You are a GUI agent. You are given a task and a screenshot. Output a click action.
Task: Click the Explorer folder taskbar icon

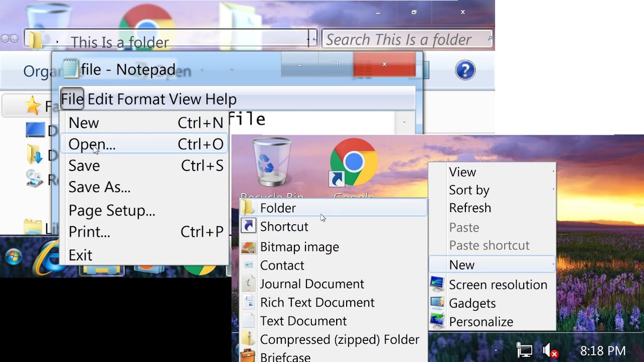[102, 269]
